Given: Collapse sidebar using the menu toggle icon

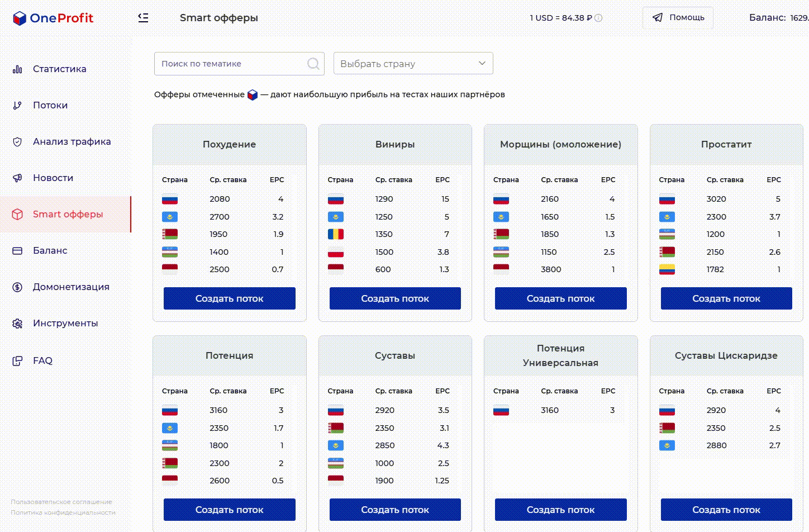Looking at the screenshot, I should tap(143, 18).
